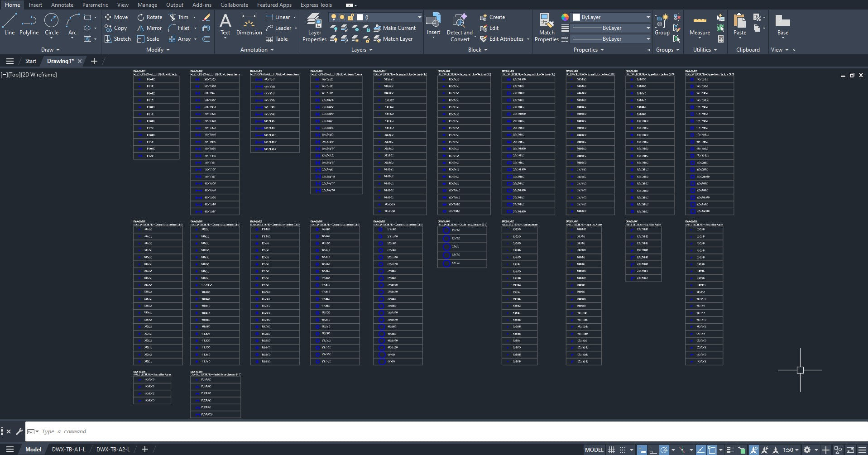
Task: Toggle polar tracking in status bar
Action: click(664, 450)
